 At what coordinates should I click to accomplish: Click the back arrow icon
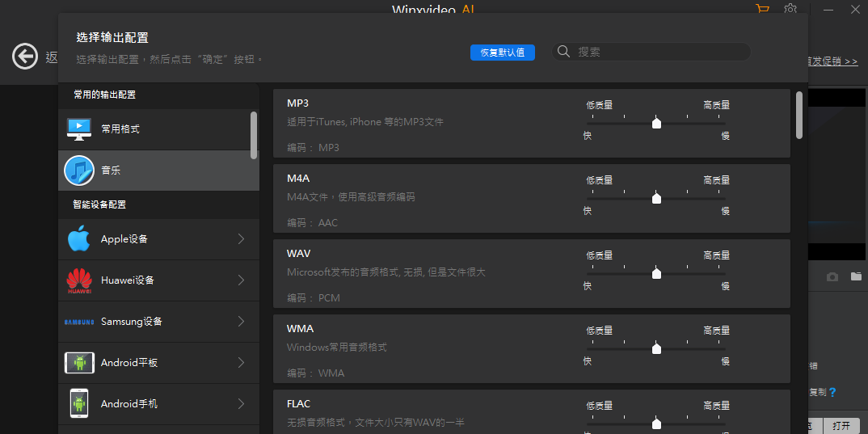(x=25, y=57)
